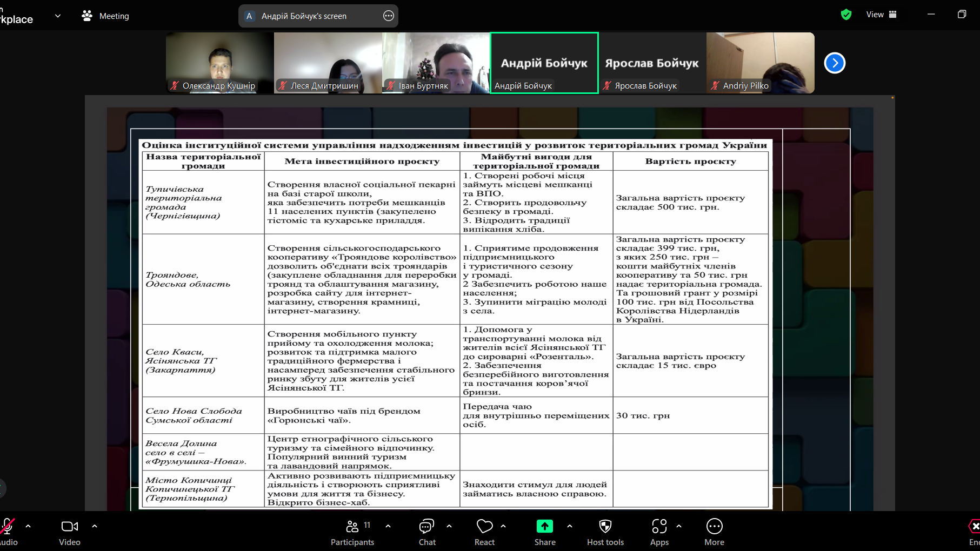Expand the Share options caret

pos(570,526)
